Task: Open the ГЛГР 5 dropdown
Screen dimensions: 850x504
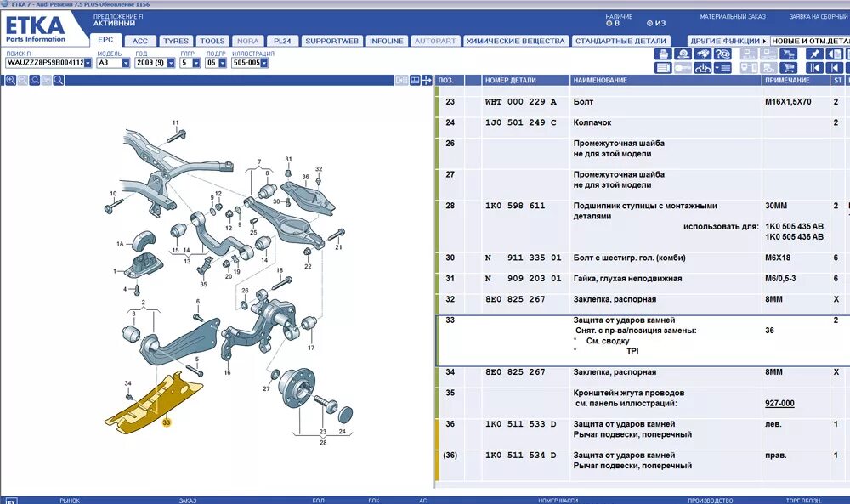Action: coord(196,63)
